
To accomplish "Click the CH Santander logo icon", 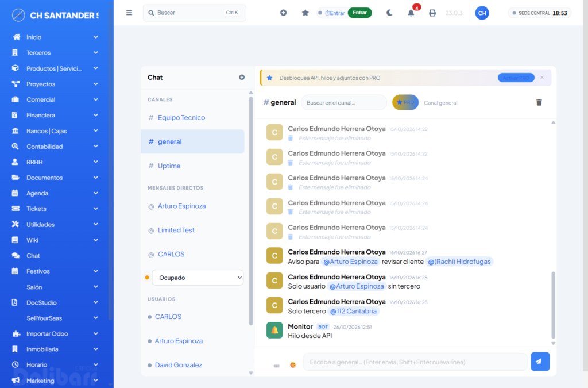I will (18, 15).
